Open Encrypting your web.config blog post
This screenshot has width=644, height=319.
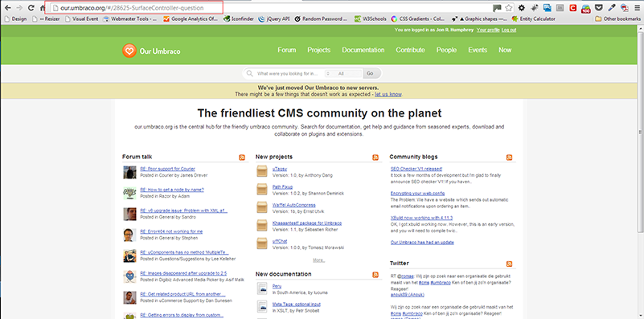(417, 193)
